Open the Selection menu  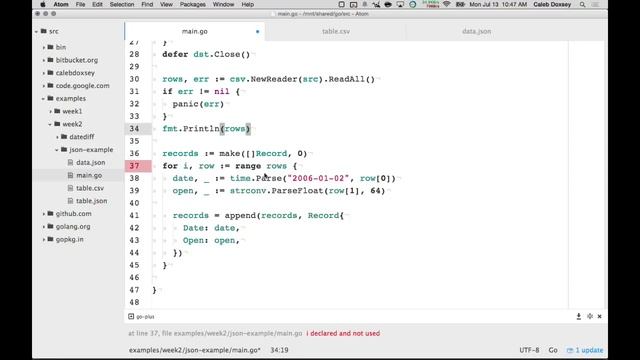click(122, 4)
